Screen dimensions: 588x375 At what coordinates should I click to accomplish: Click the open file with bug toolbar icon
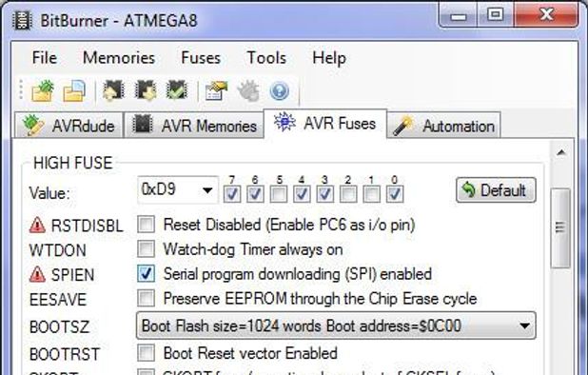pos(43,90)
